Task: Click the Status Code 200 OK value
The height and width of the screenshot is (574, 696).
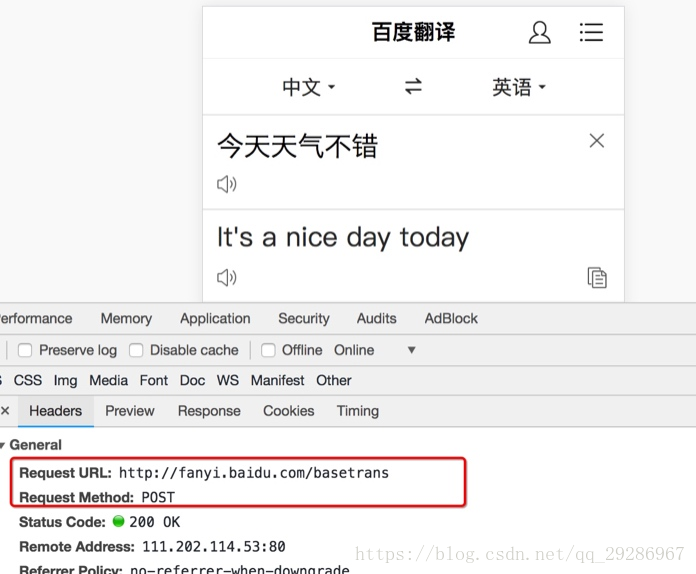Action: [154, 522]
